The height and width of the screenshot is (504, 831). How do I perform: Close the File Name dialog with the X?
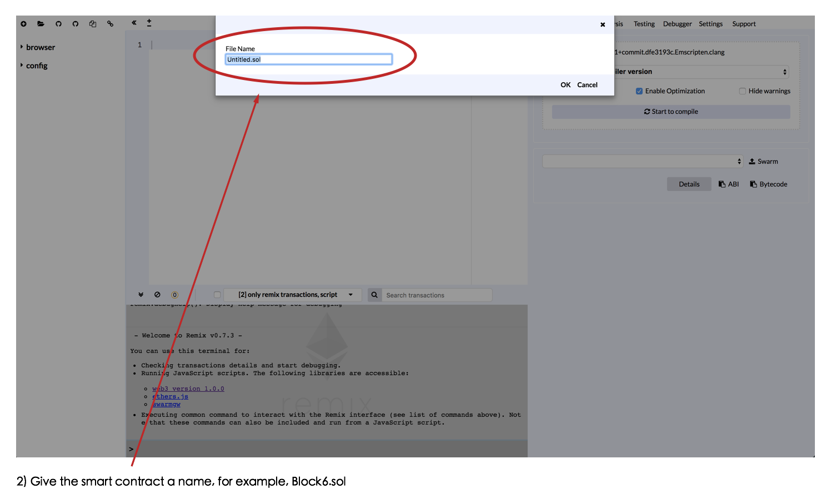(603, 24)
